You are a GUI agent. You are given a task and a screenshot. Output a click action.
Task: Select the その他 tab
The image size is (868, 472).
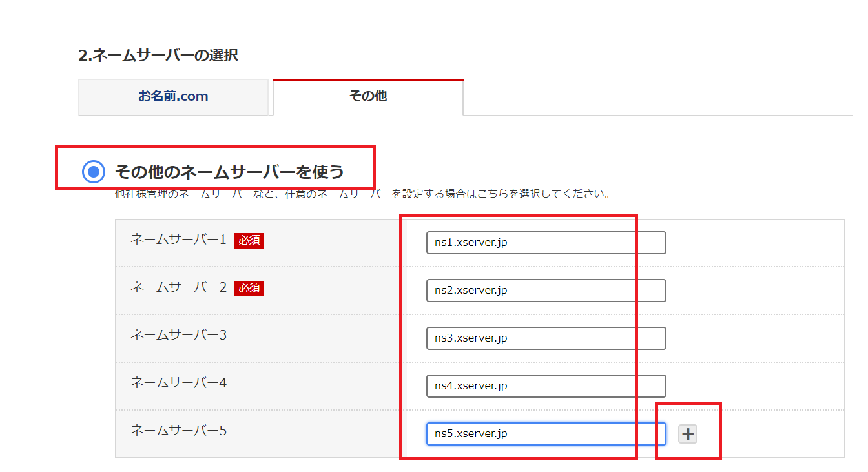367,97
